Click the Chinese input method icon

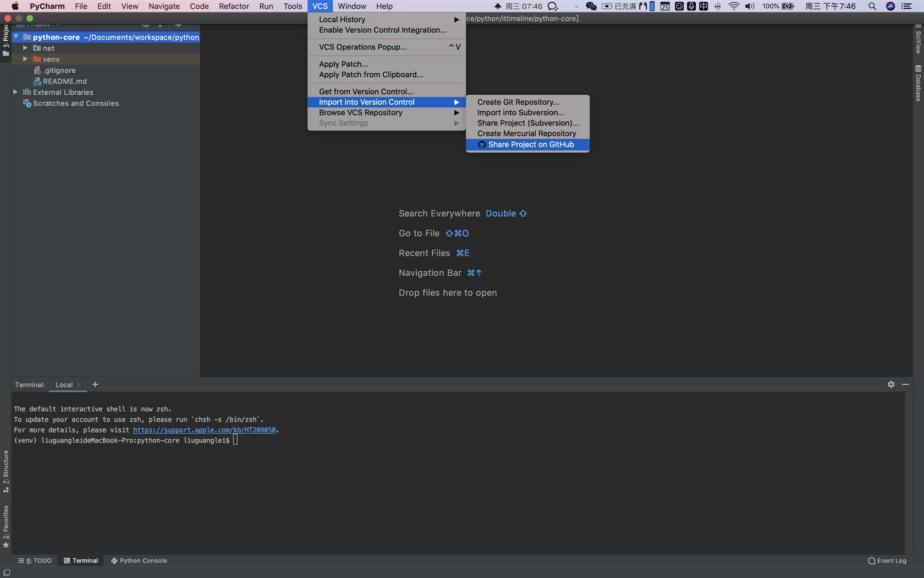tap(703, 6)
